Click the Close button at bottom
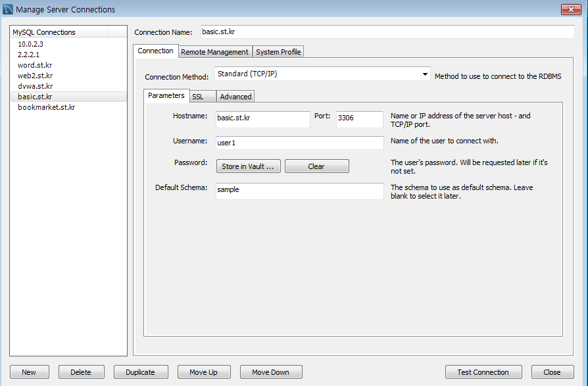Viewport: 588px width, 386px height. [552, 372]
